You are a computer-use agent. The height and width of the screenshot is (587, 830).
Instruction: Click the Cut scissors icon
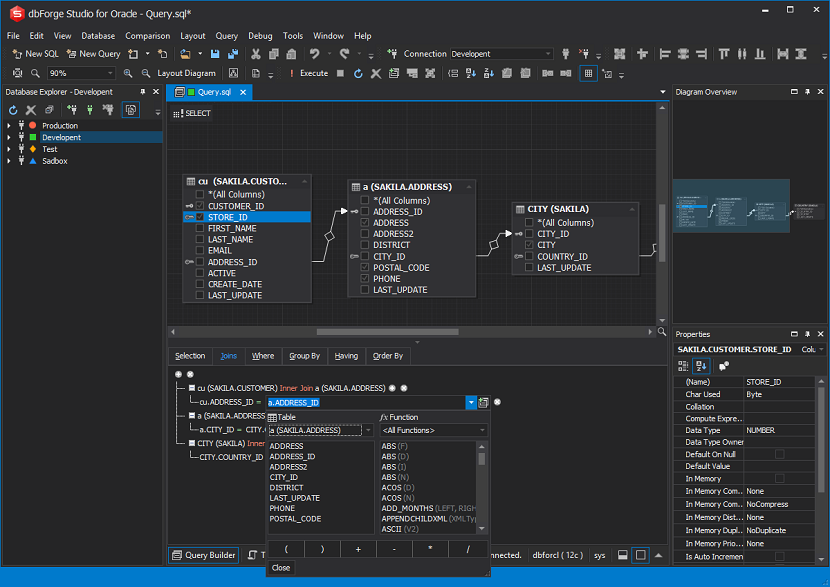click(256, 53)
